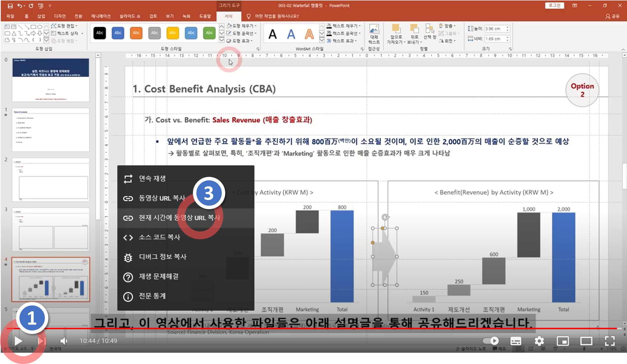Select 동영상 URL 복사 menu entry
The image size is (627, 364).
[x=186, y=198]
